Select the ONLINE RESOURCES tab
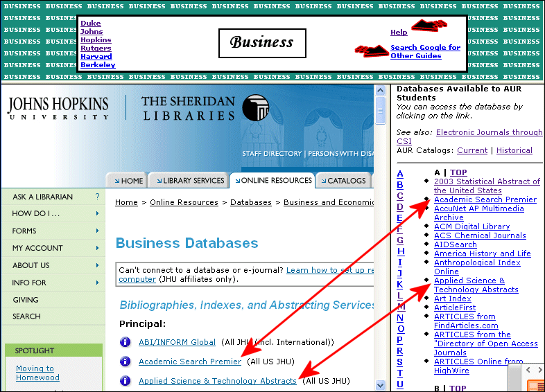The image size is (545, 392). 272,180
